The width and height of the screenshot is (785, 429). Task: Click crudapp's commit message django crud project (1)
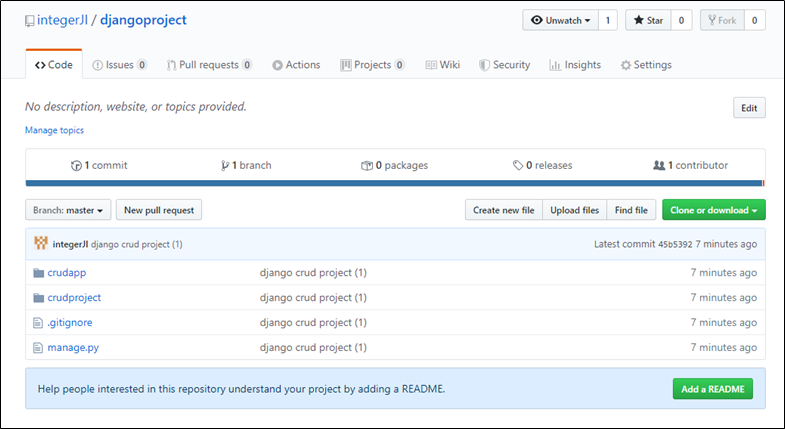[x=313, y=273]
